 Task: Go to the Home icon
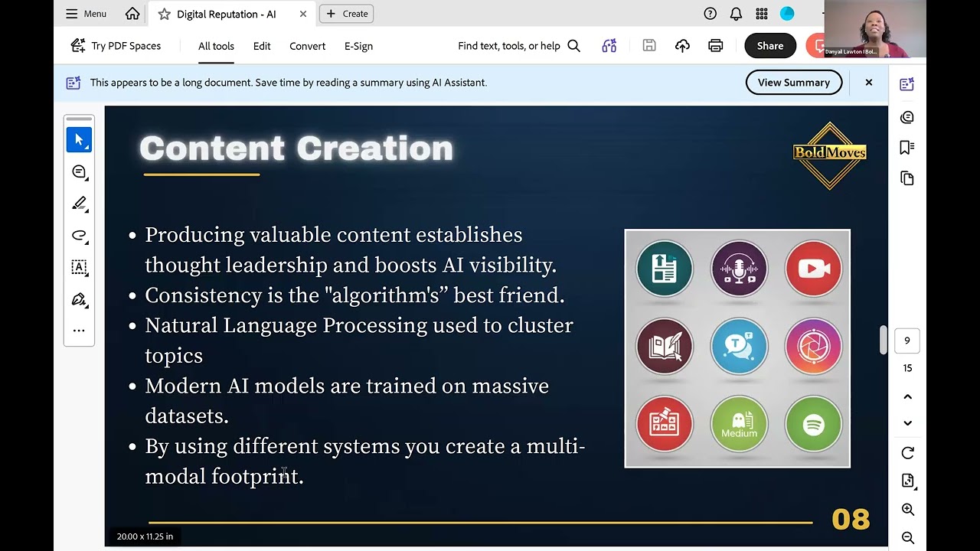(x=132, y=14)
